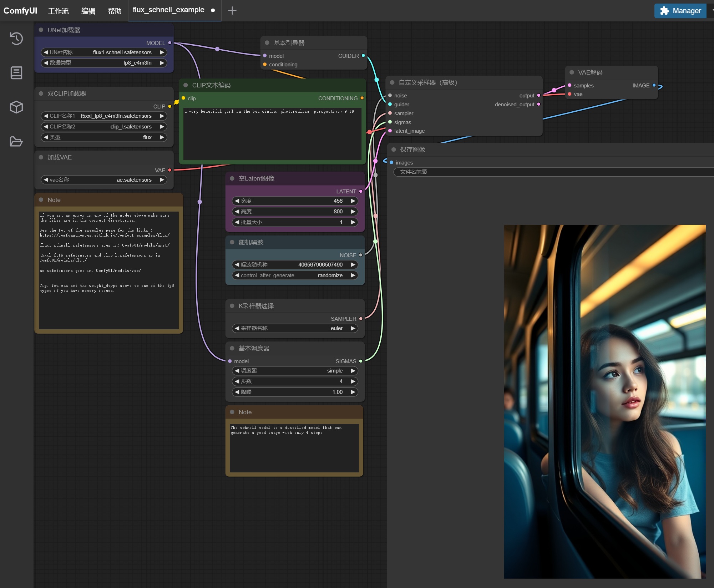
Task: Open the node library sidebar icon
Action: point(16,73)
